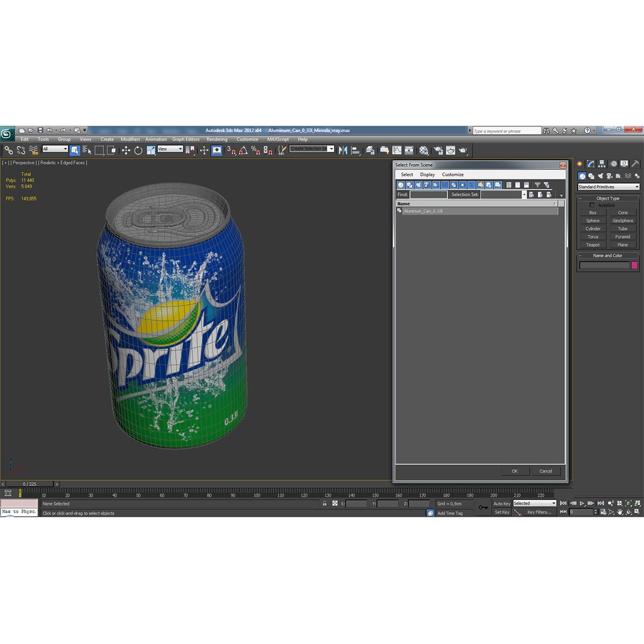The width and height of the screenshot is (644, 644).
Task: Toggle Display Lights filter in dialog
Action: click(x=419, y=185)
